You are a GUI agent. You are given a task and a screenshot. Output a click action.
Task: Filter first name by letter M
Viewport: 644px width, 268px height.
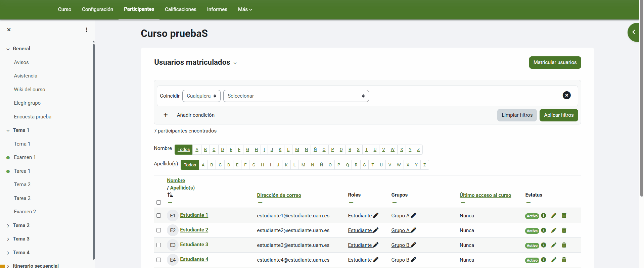[297, 150]
